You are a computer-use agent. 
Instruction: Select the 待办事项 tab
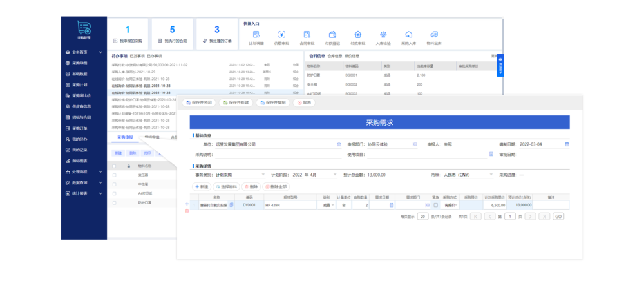coord(119,56)
